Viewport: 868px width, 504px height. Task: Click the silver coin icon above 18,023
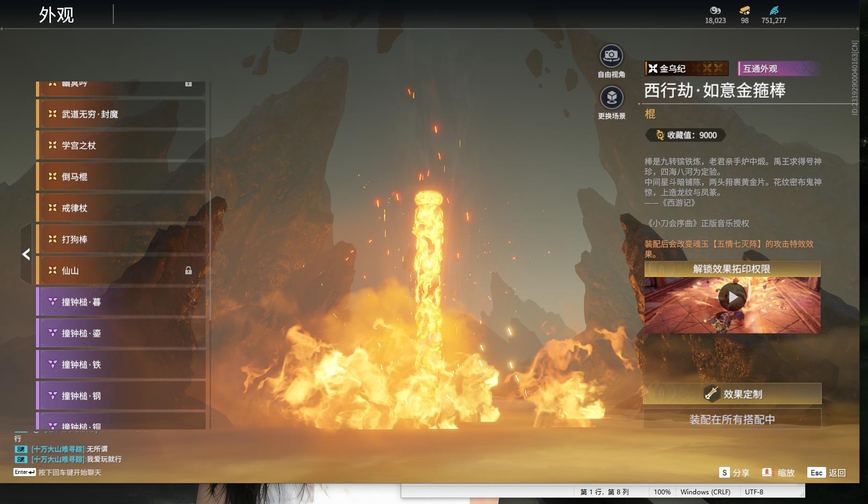[715, 10]
